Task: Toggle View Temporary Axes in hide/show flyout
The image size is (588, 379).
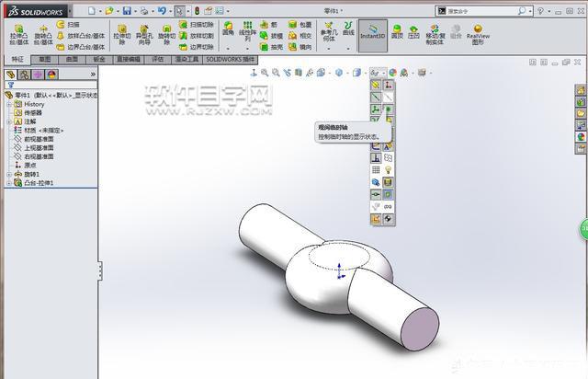Action: coord(388,98)
